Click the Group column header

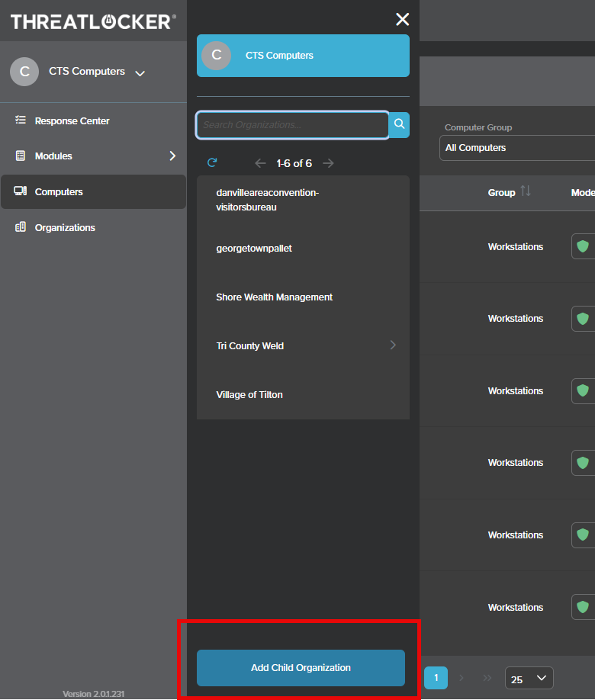[x=501, y=192]
